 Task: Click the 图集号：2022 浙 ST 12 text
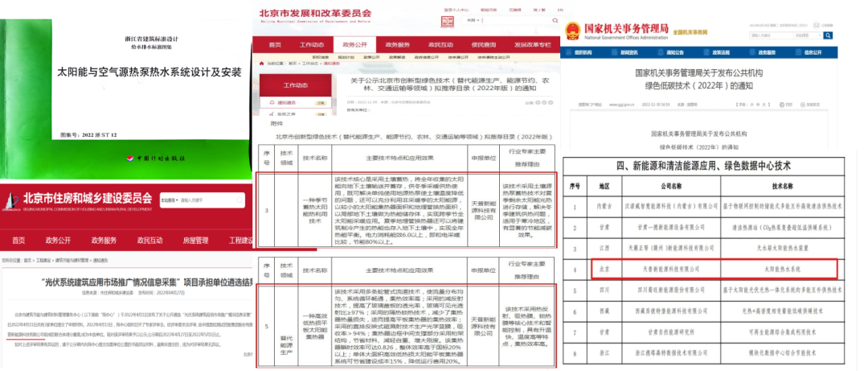click(x=88, y=134)
